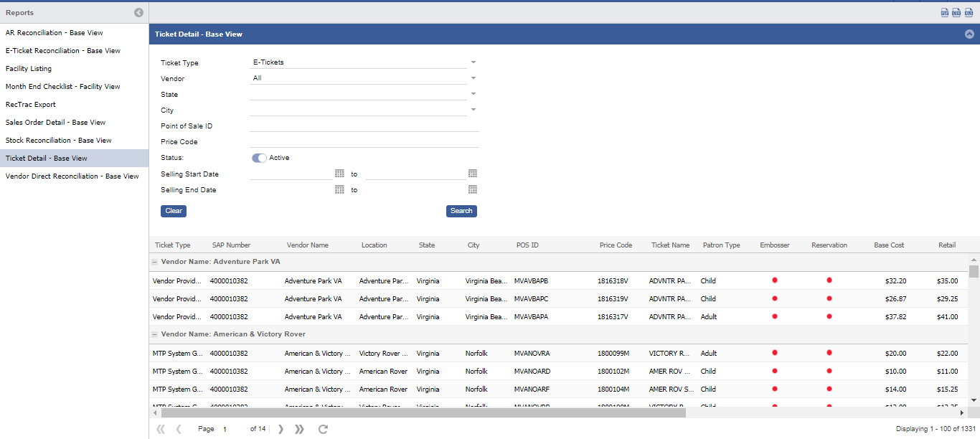Screen dimensions: 980x439
Task: Expand the Vendor dropdown list
Action: coord(473,78)
